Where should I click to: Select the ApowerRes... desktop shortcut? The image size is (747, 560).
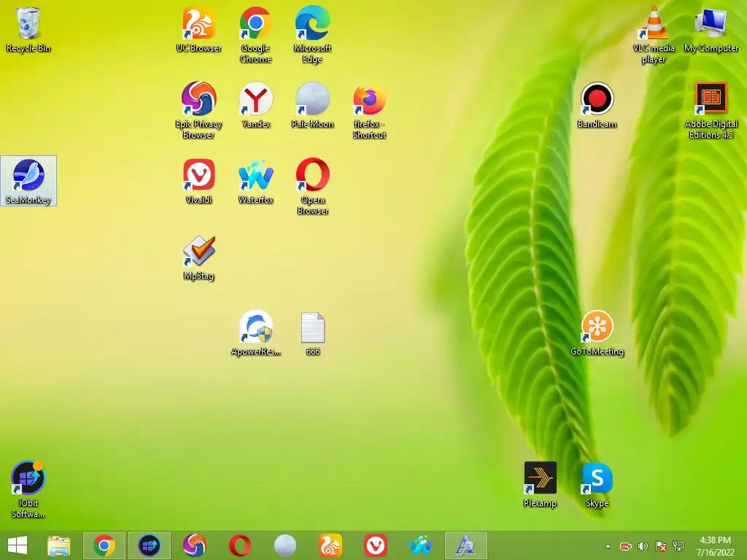tap(256, 332)
